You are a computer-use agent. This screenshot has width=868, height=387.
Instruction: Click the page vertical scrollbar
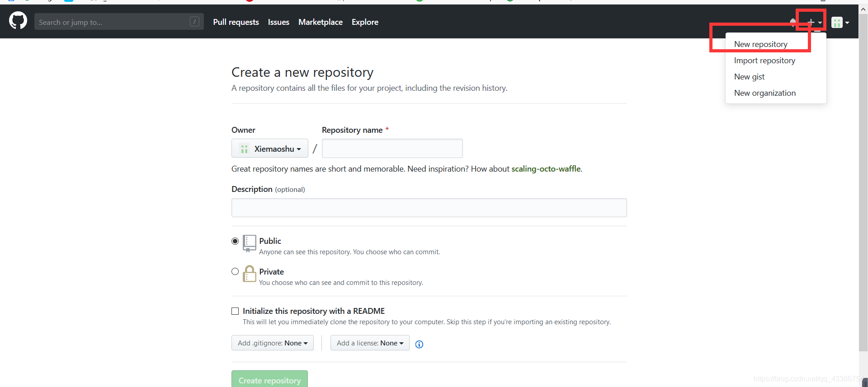pyautogui.click(x=863, y=182)
